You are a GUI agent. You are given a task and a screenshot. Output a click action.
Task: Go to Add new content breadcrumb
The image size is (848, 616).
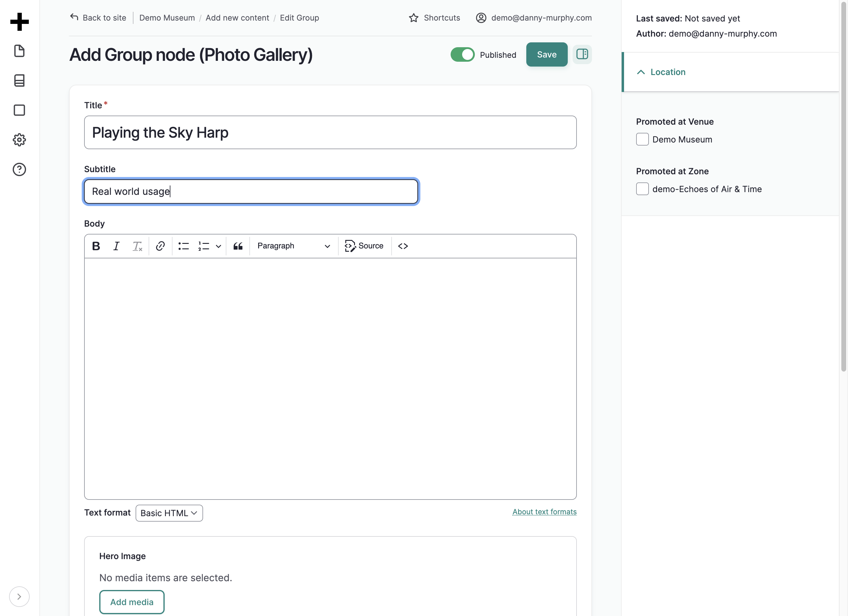pos(238,18)
